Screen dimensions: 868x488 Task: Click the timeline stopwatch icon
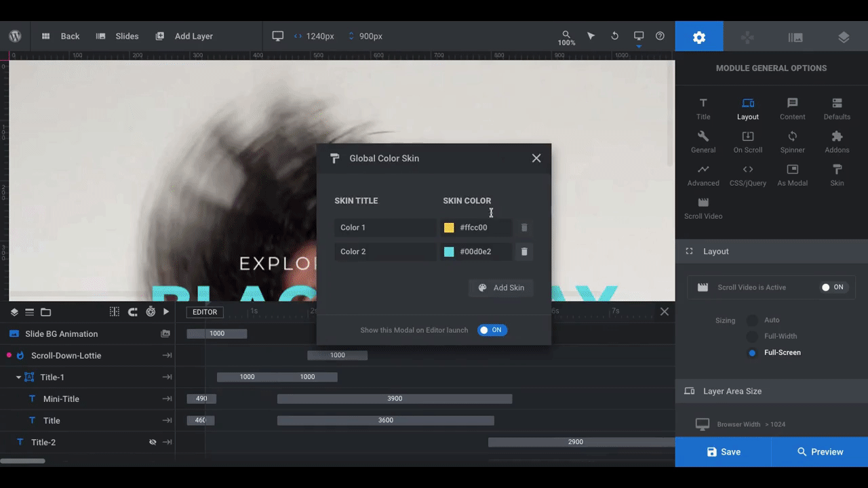pyautogui.click(x=151, y=312)
